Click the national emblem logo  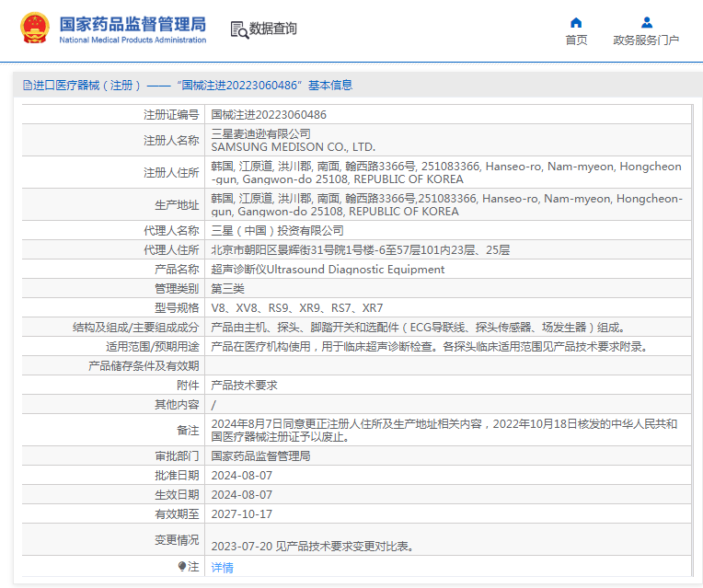35,28
